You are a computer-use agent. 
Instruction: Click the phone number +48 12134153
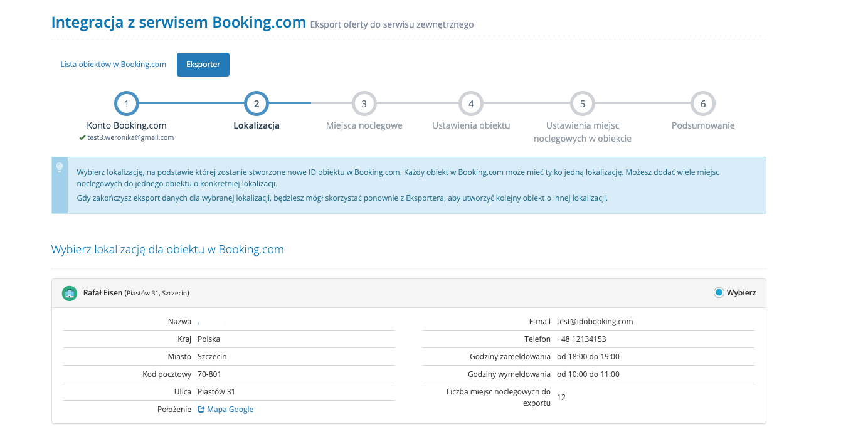coord(581,339)
